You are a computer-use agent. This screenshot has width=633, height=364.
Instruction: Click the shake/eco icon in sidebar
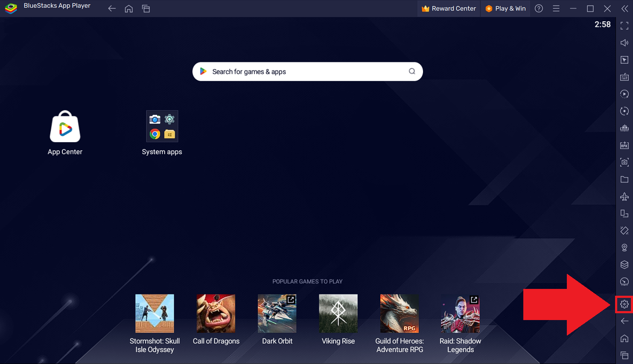(x=624, y=230)
